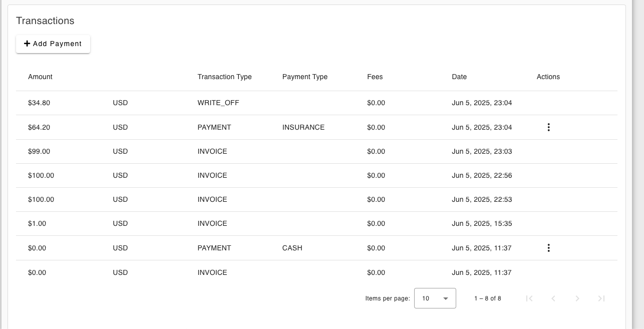
Task: Go to the next page of transactions
Action: [577, 298]
